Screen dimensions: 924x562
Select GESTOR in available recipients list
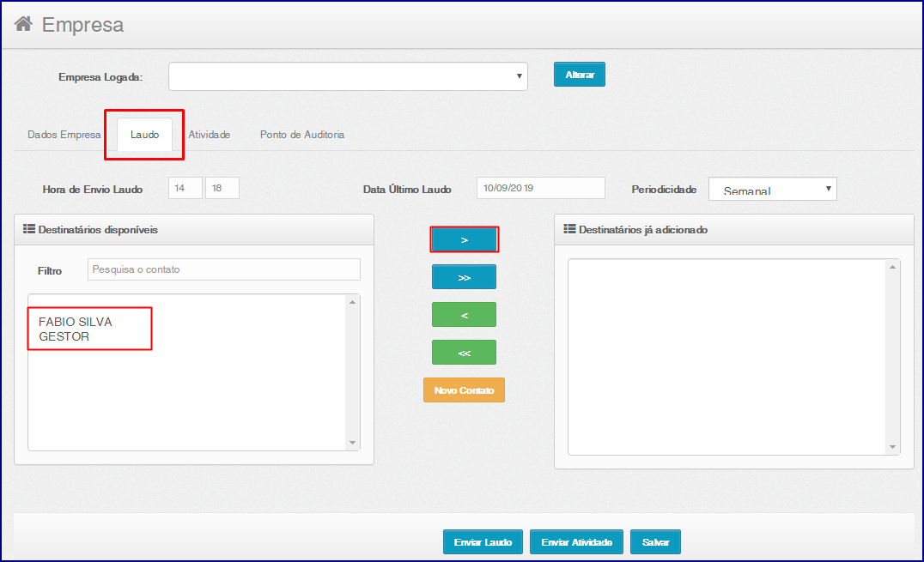[x=64, y=336]
